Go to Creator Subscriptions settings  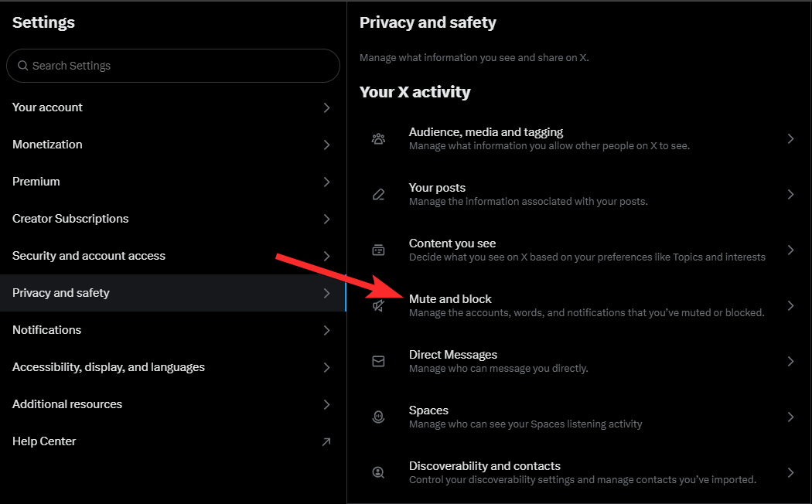pos(70,219)
